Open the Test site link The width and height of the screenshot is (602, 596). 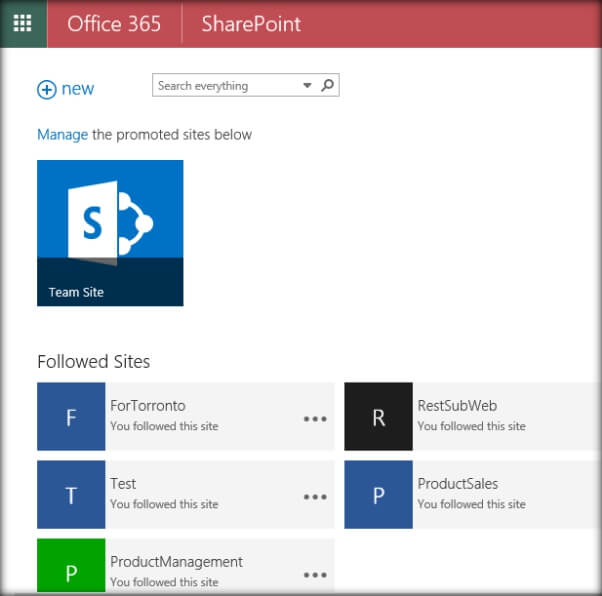point(123,484)
